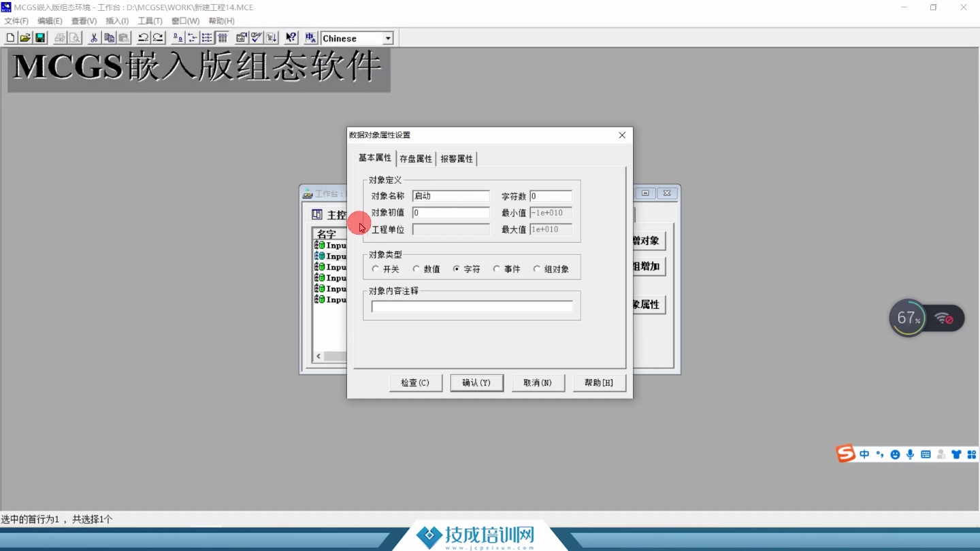Open the 窗口(W) menu
The image size is (980, 551).
(x=185, y=21)
